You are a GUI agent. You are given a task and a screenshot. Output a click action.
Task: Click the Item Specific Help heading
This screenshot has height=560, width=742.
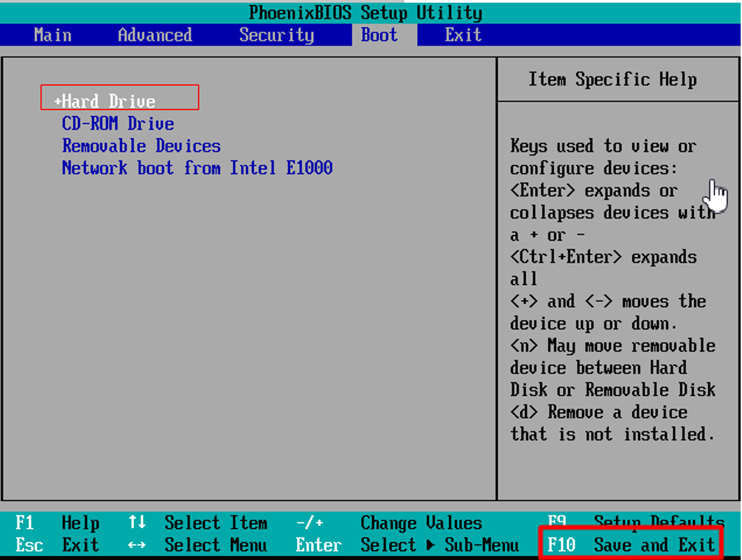pos(612,79)
